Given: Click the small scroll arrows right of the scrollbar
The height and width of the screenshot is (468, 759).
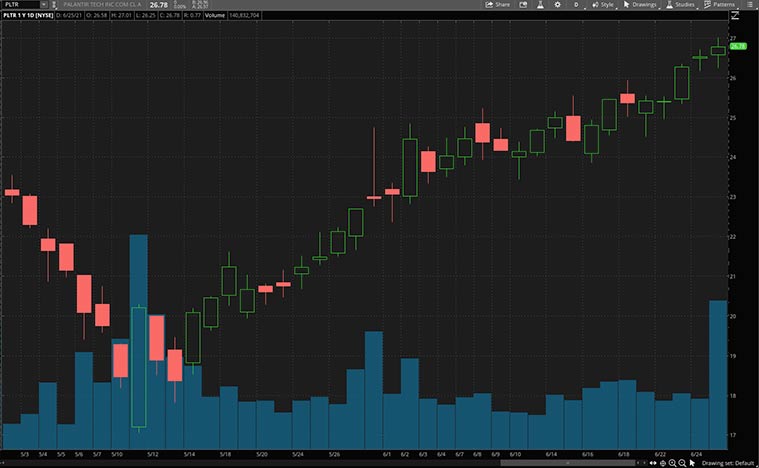Looking at the screenshot, I should (641, 463).
